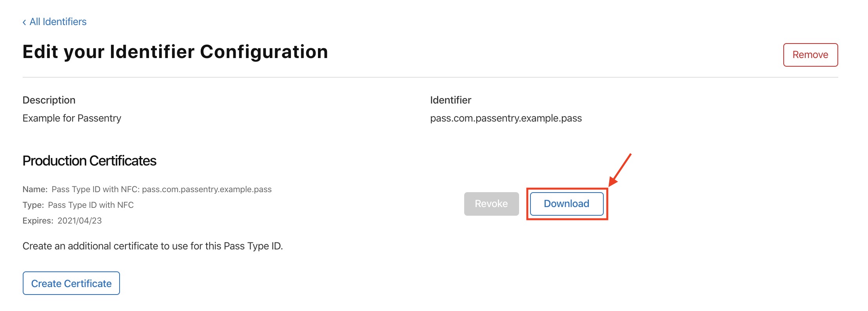The height and width of the screenshot is (311, 868).
Task: Click the 2021/04/23 expiry date
Action: pyautogui.click(x=80, y=221)
